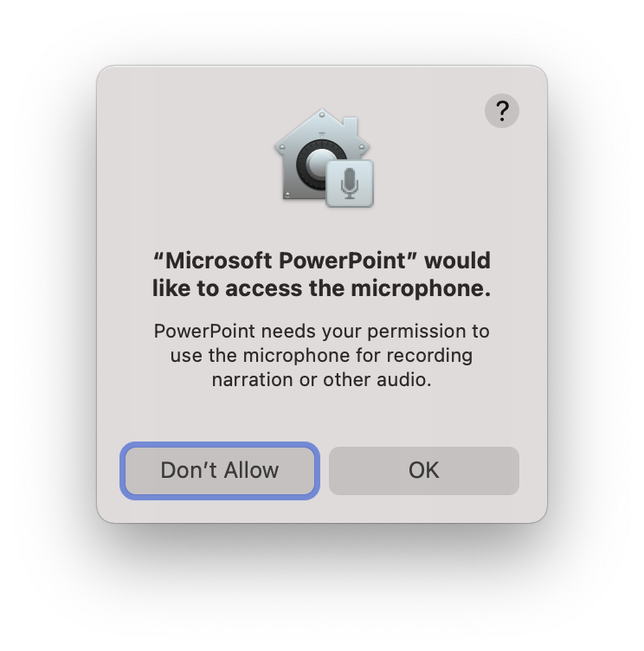
Task: Click the line "narration or other audio."
Action: (321, 380)
